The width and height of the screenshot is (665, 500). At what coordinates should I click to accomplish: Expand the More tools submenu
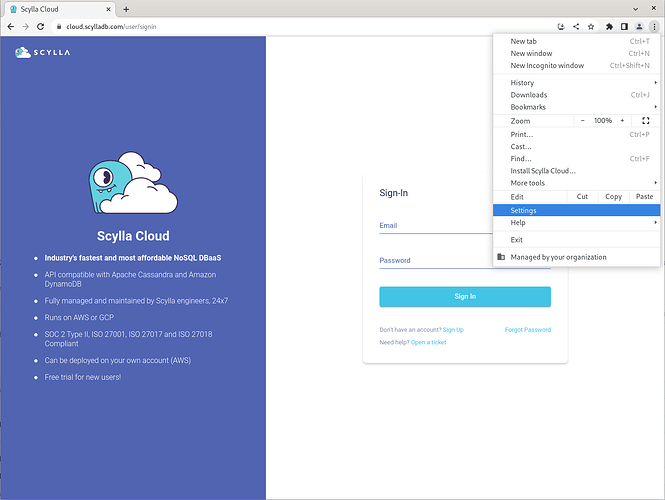(x=576, y=183)
